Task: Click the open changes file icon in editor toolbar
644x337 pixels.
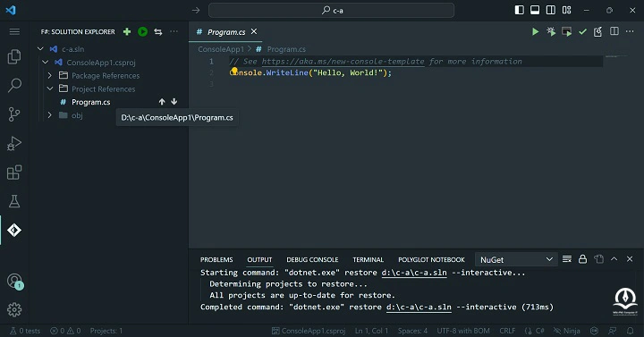Action: click(x=598, y=31)
